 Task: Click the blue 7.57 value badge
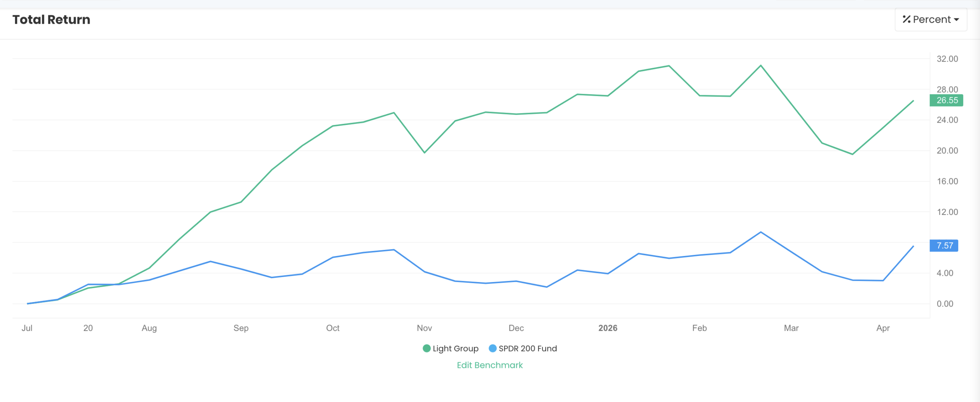944,246
